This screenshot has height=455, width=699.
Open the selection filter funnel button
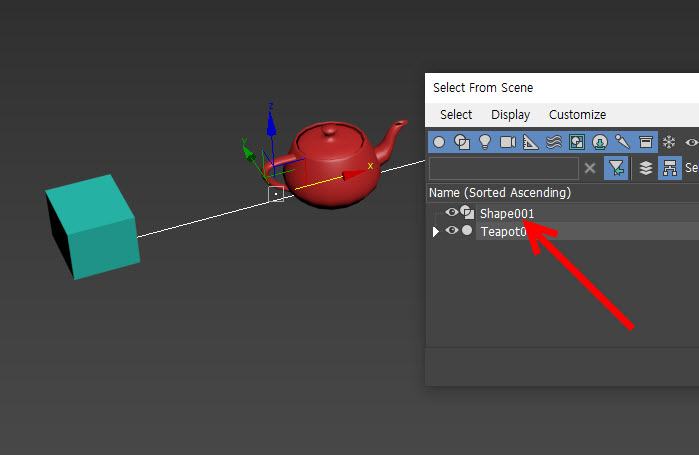click(x=616, y=168)
